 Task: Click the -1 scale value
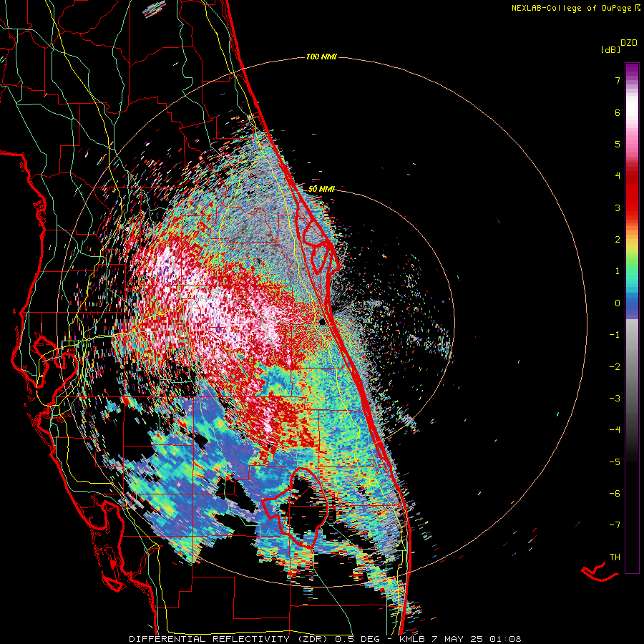pyautogui.click(x=615, y=335)
